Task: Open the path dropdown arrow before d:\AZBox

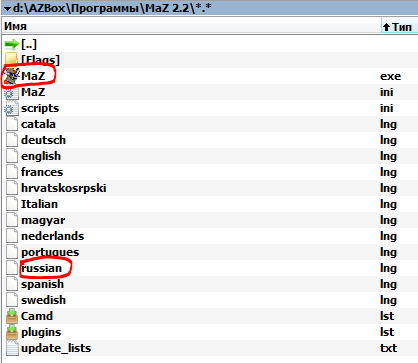Action: tap(7, 9)
